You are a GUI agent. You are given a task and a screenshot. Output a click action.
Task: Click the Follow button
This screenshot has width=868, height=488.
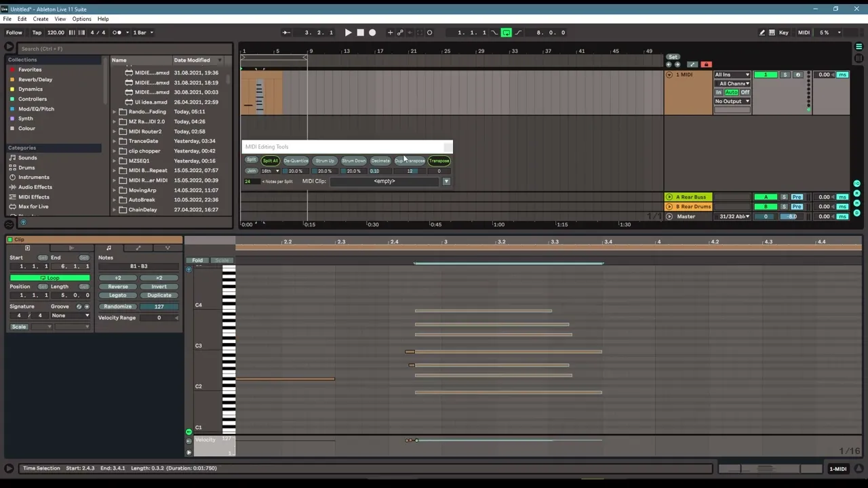14,33
